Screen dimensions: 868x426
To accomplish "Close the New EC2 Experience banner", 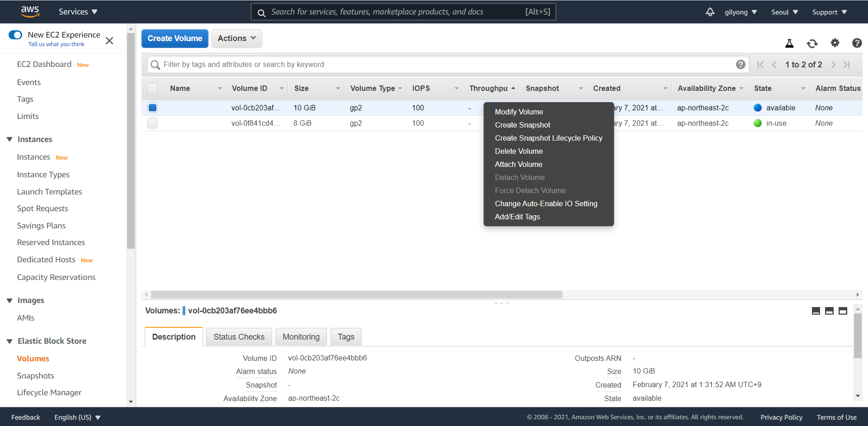I will click(109, 41).
